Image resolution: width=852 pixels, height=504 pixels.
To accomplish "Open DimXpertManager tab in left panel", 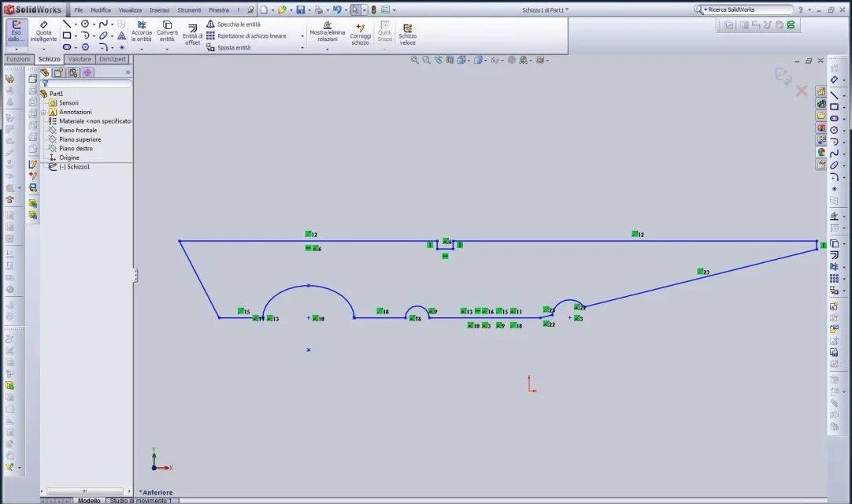I will pyautogui.click(x=87, y=72).
